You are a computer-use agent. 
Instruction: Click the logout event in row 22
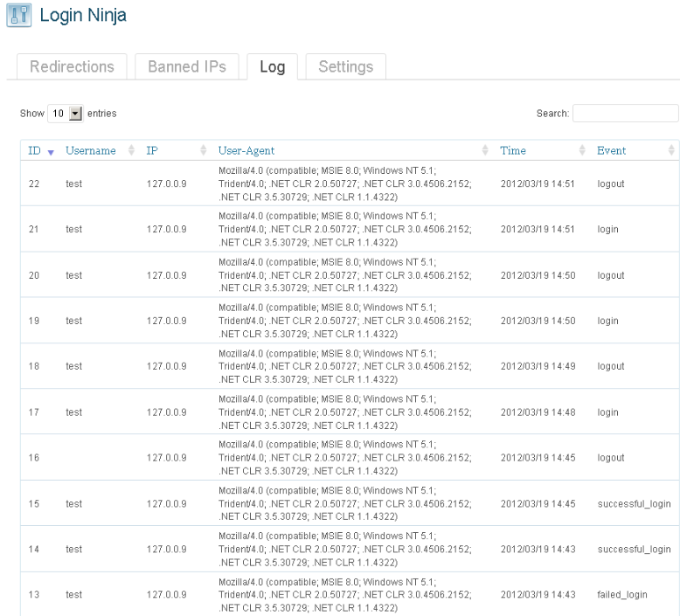tap(611, 183)
